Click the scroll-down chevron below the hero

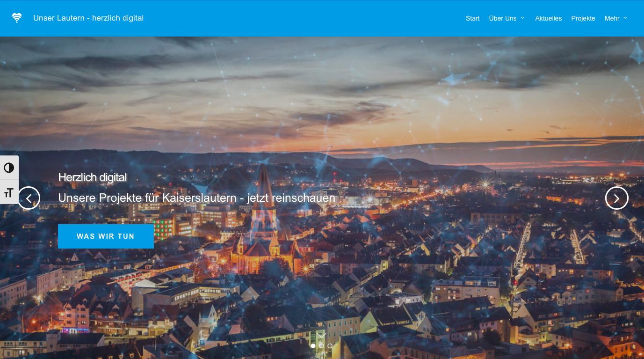coord(321,335)
